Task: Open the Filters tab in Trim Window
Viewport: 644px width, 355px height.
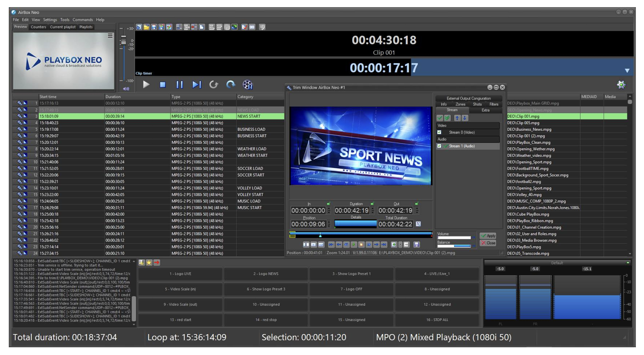Action: click(x=494, y=104)
